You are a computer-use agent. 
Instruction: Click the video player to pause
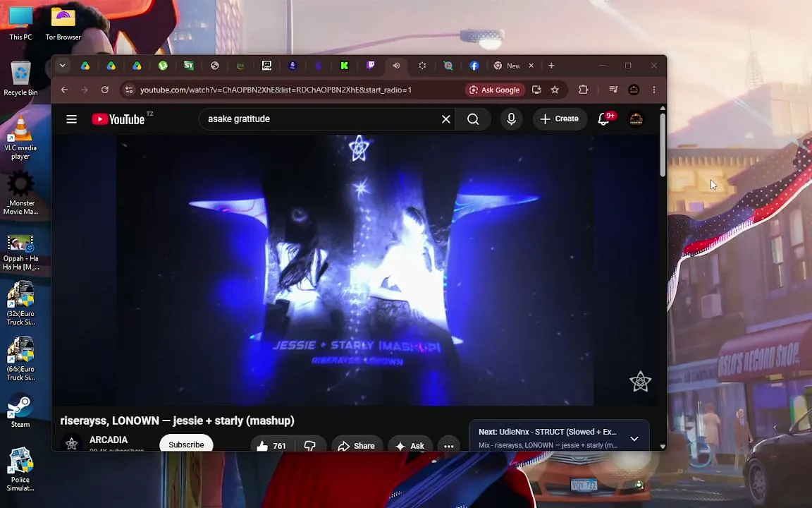pyautogui.click(x=355, y=270)
